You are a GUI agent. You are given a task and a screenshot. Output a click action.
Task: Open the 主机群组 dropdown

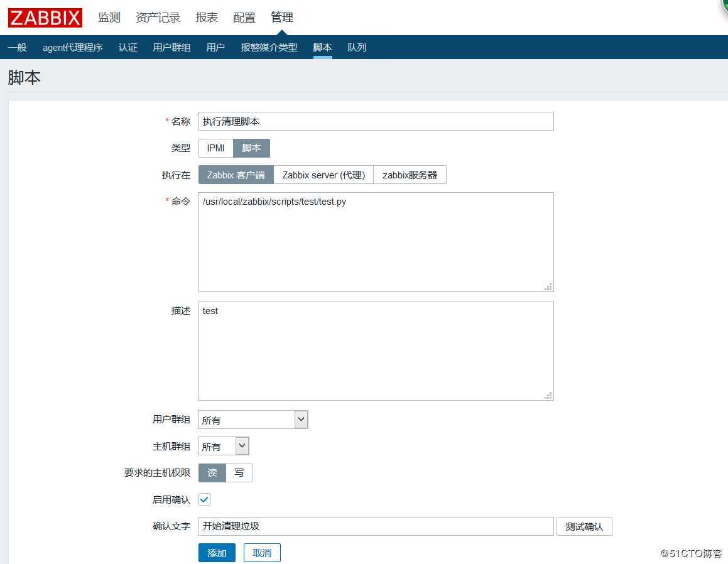pos(224,446)
